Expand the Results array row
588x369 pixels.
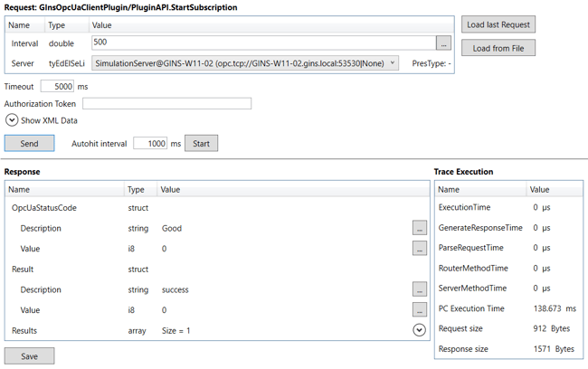419,331
